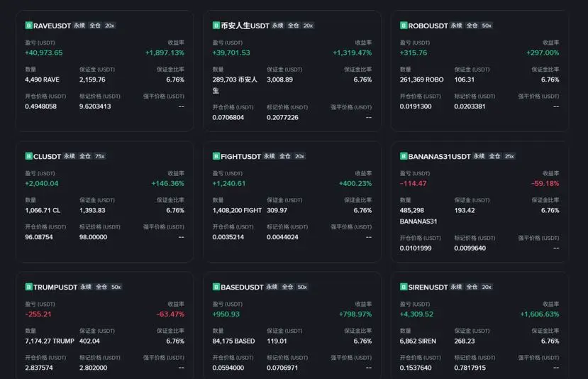Screen dimensions: 588x379
Task: Select the FIGHT return rate +400.23%
Action: tap(355, 184)
